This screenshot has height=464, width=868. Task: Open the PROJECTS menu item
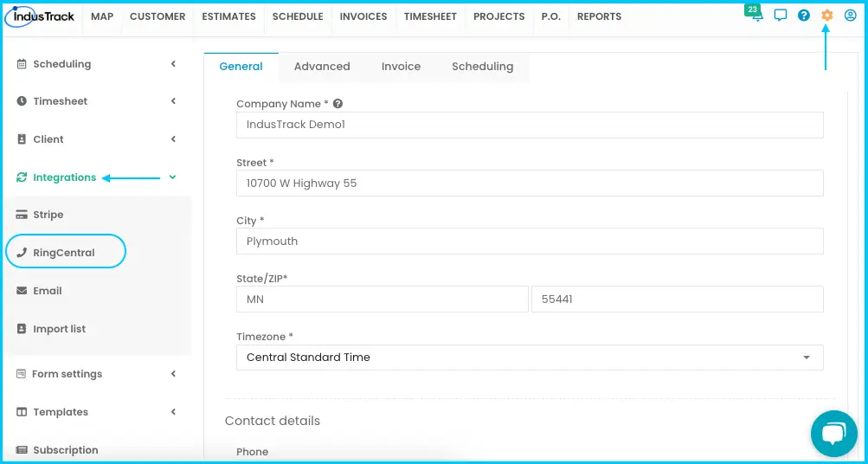coord(498,16)
